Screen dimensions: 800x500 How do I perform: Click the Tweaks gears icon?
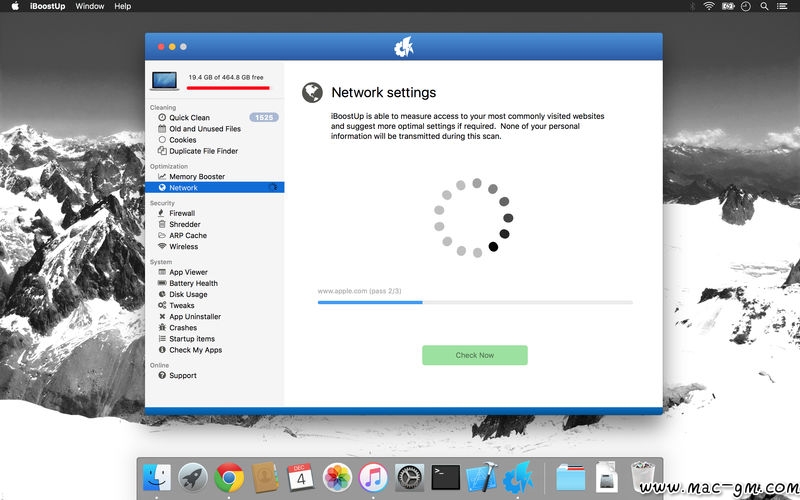(x=162, y=306)
